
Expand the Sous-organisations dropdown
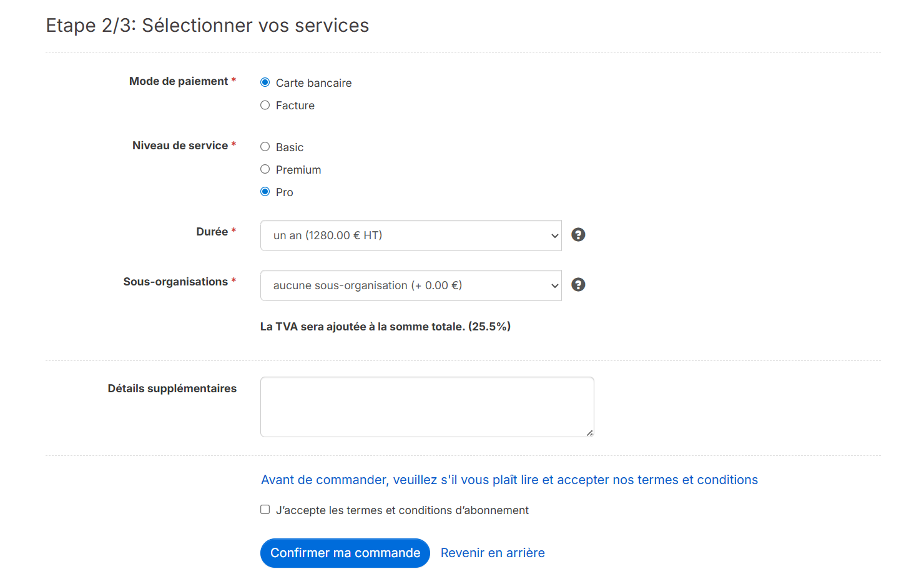pyautogui.click(x=410, y=285)
